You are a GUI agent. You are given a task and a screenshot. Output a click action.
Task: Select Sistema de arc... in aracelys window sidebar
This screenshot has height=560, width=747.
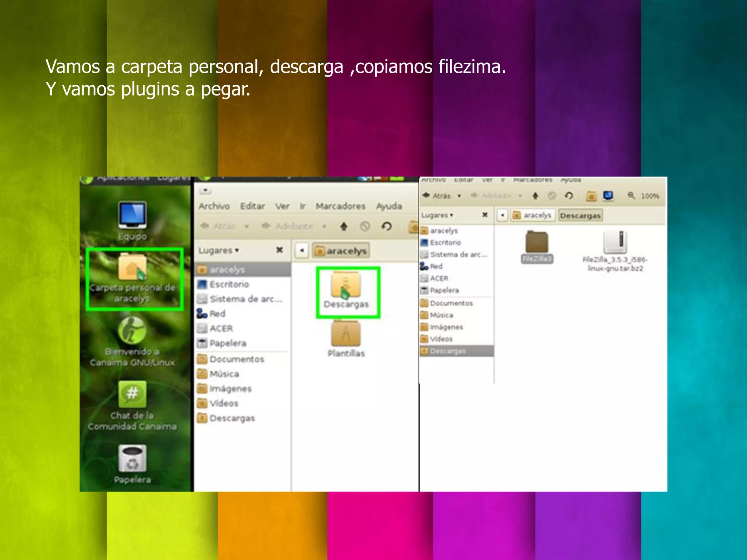243,299
